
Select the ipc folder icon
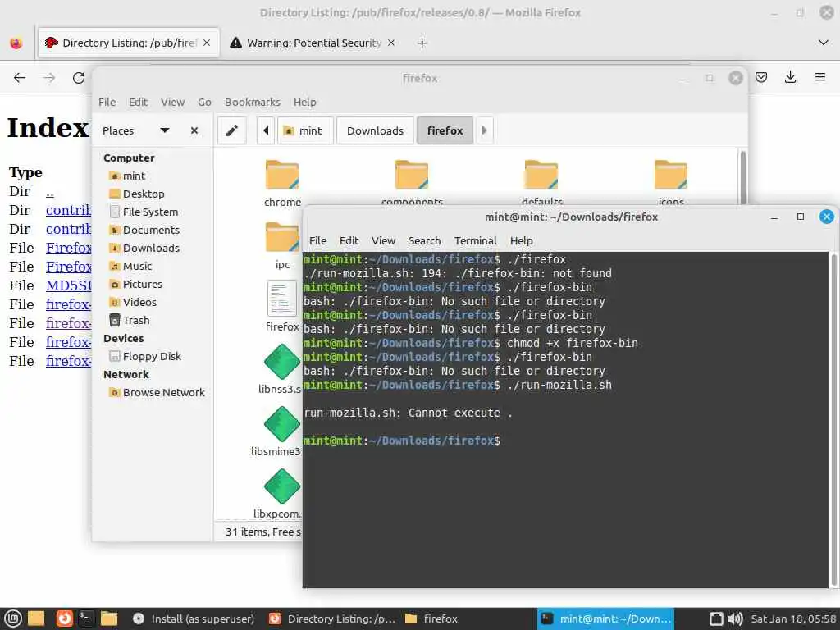[282, 237]
